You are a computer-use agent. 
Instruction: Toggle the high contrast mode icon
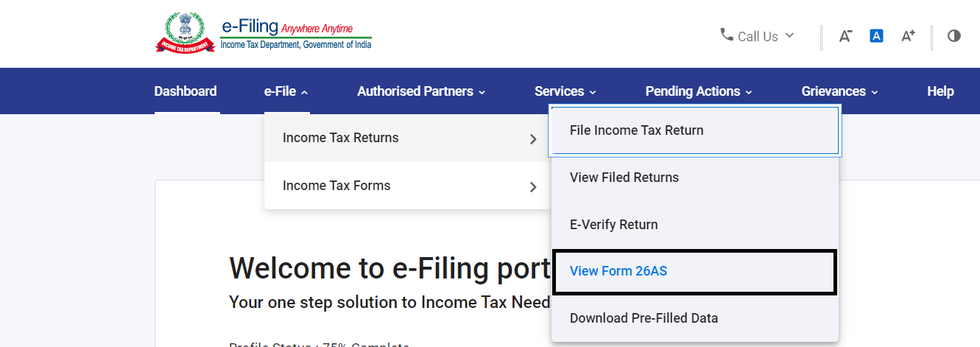954,35
